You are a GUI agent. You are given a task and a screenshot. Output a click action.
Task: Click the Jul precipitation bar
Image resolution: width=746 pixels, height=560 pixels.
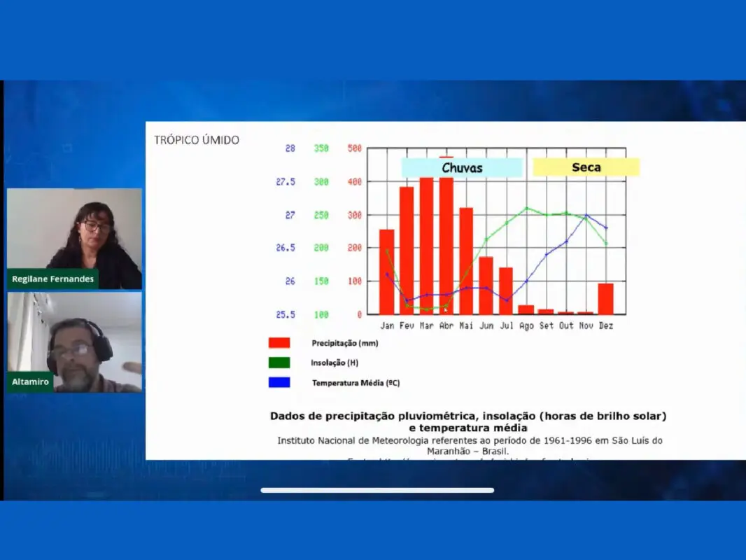point(506,290)
